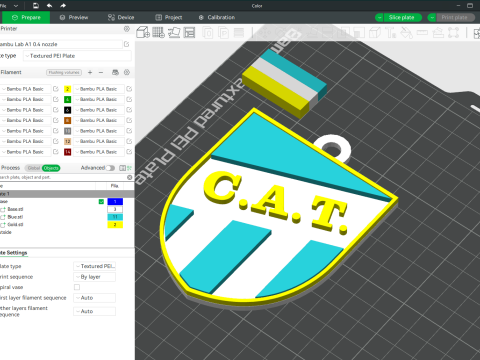This screenshot has height=360, width=480.
Task: Click the compare presets icon beside Advanced
Action: (122, 168)
